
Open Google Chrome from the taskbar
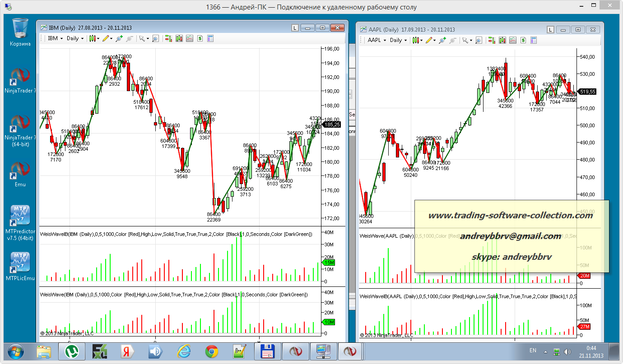click(212, 351)
